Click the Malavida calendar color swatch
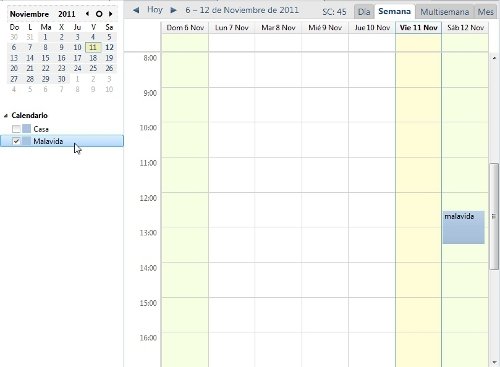The width and height of the screenshot is (500, 367). pyautogui.click(x=27, y=141)
